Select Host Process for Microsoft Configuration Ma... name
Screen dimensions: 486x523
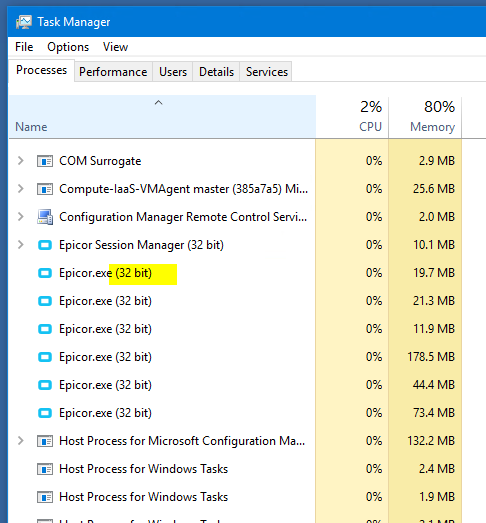click(x=182, y=441)
